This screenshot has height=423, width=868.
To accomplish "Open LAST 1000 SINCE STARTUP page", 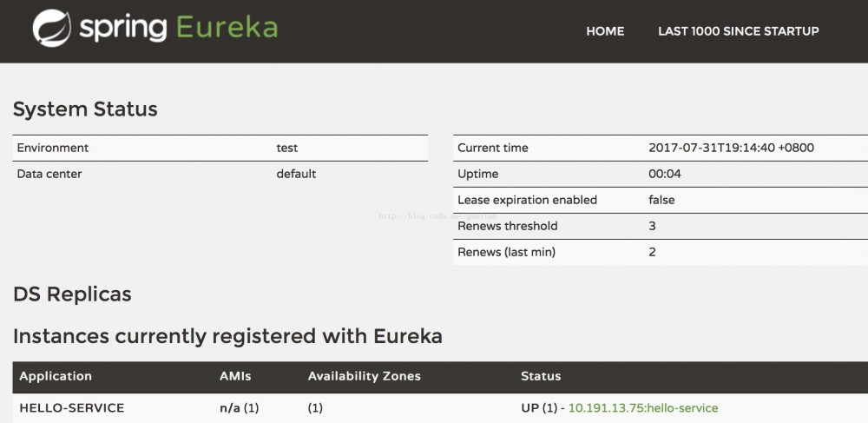I will point(738,31).
